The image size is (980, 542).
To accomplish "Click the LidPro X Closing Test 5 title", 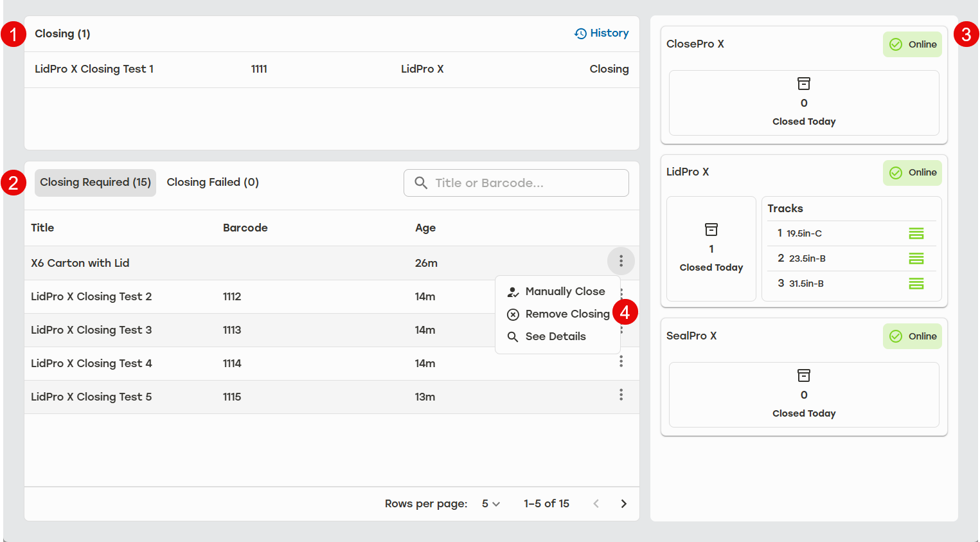I will (91, 397).
